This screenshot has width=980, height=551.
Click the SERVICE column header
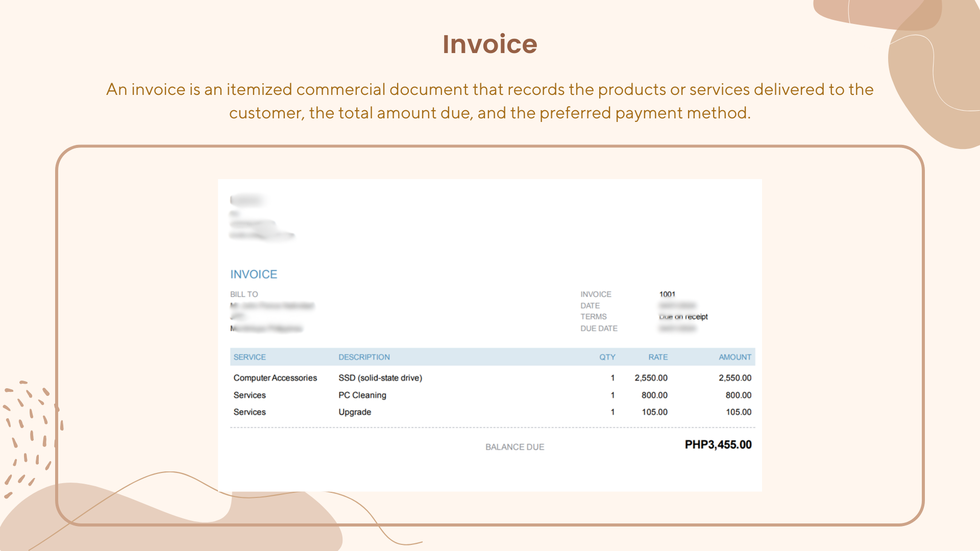pyautogui.click(x=250, y=357)
